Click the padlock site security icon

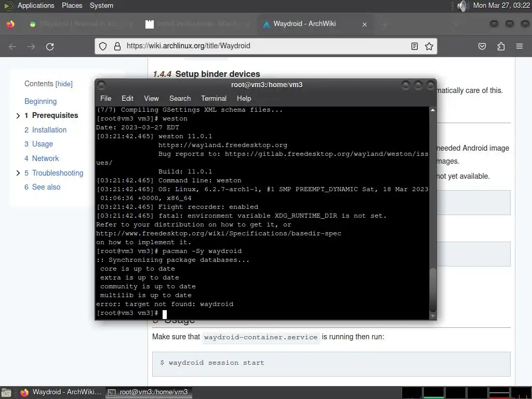pos(117,46)
